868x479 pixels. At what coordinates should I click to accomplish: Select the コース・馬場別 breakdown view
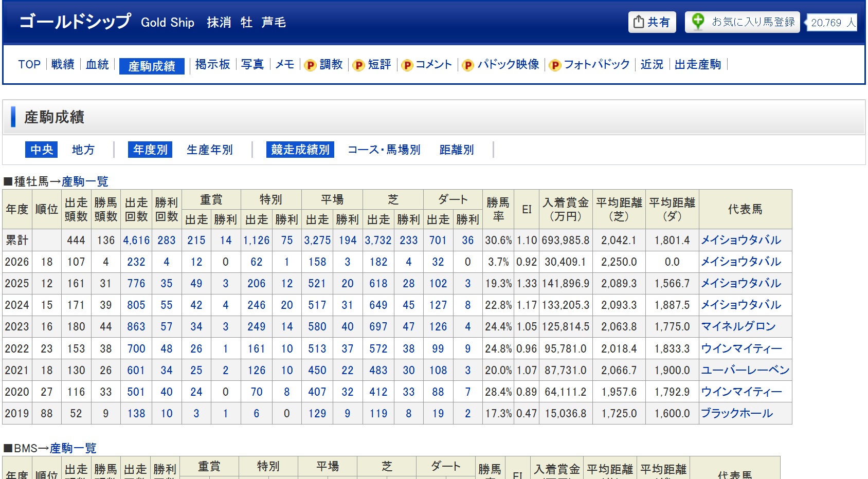click(x=384, y=150)
